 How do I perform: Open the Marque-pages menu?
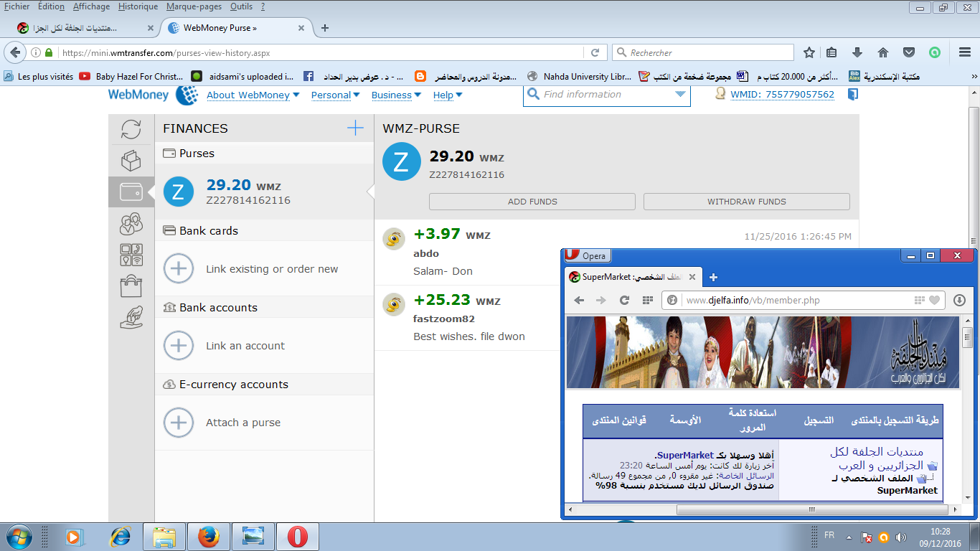tap(194, 6)
